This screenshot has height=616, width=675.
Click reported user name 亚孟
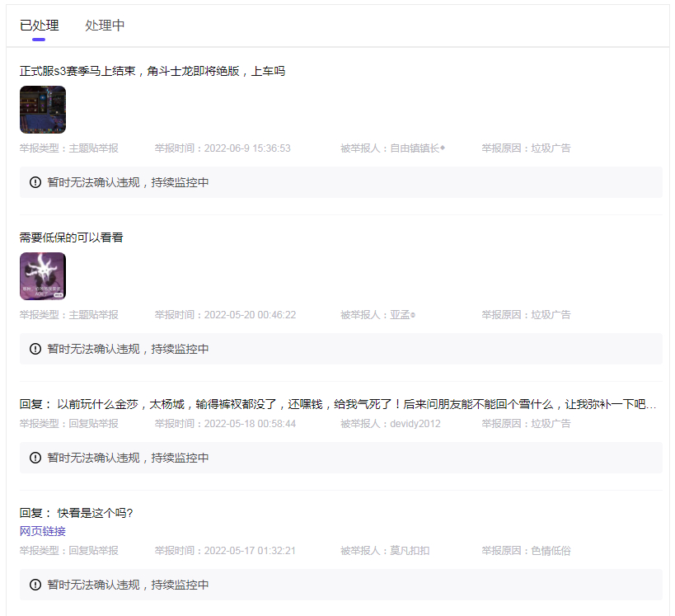click(x=400, y=315)
